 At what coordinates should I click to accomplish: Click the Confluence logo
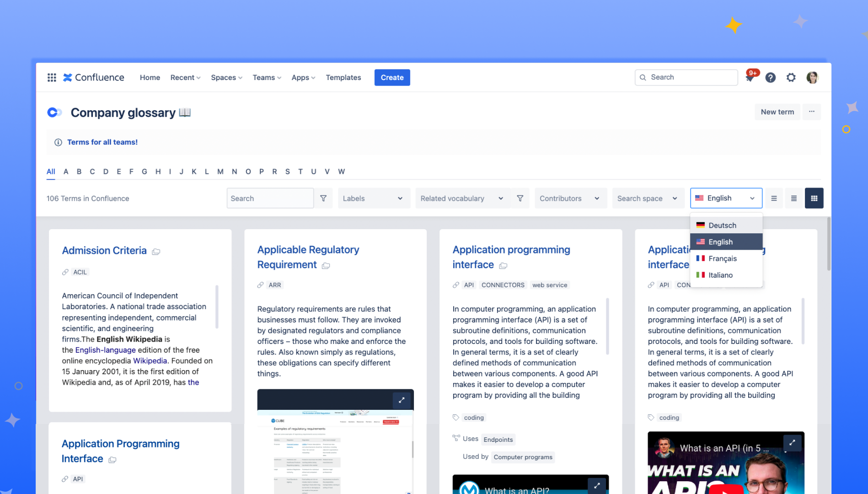tap(94, 77)
